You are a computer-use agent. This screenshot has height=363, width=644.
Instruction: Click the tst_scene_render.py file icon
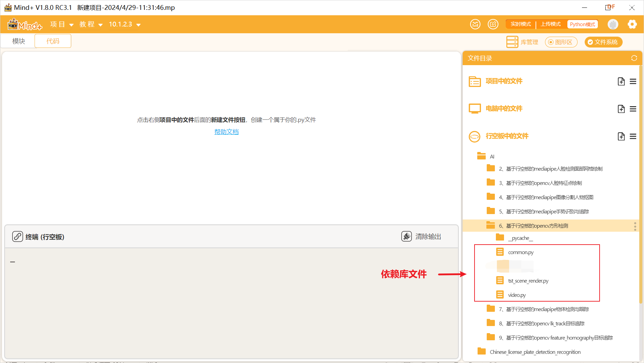[500, 280]
